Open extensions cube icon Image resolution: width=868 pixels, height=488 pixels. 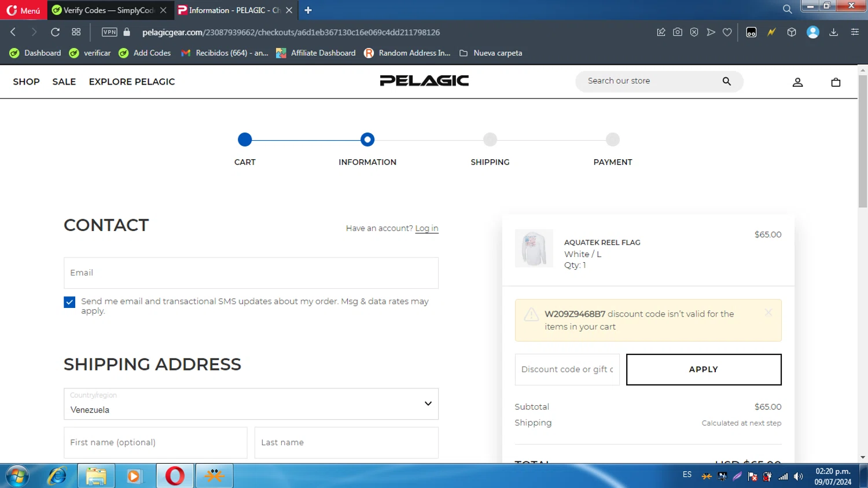(x=792, y=32)
